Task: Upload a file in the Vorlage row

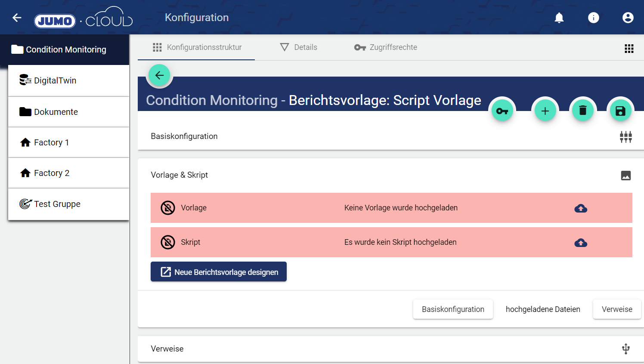Action: pyautogui.click(x=581, y=208)
